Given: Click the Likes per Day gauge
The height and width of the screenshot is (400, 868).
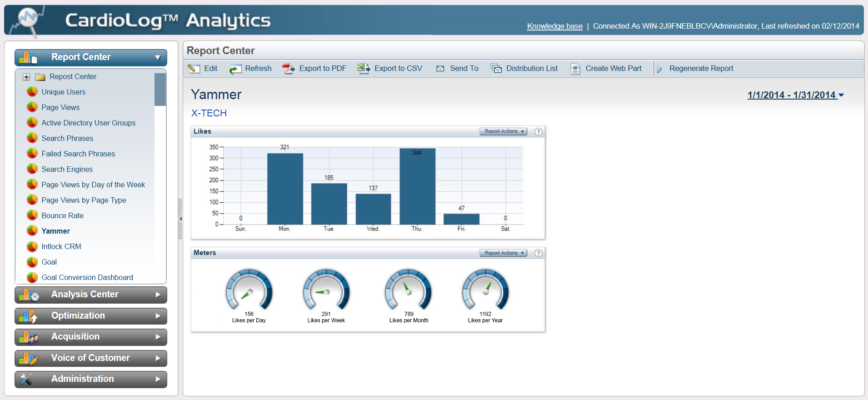Looking at the screenshot, I should click(249, 290).
